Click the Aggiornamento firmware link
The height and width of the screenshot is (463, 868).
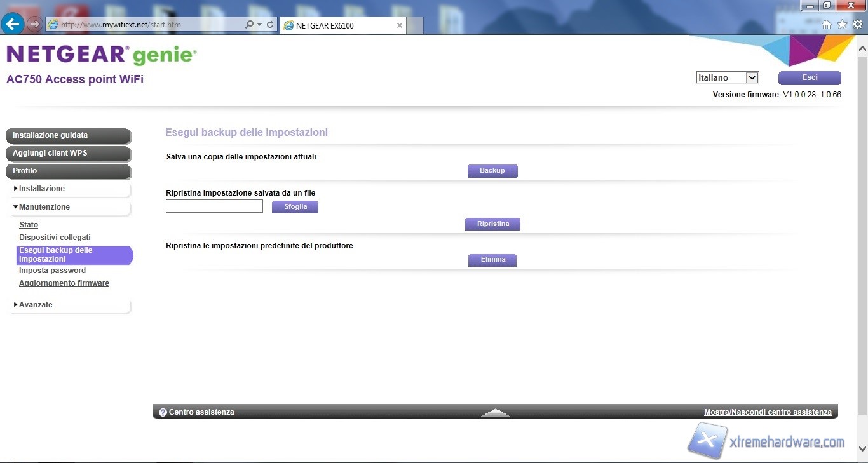click(x=64, y=283)
